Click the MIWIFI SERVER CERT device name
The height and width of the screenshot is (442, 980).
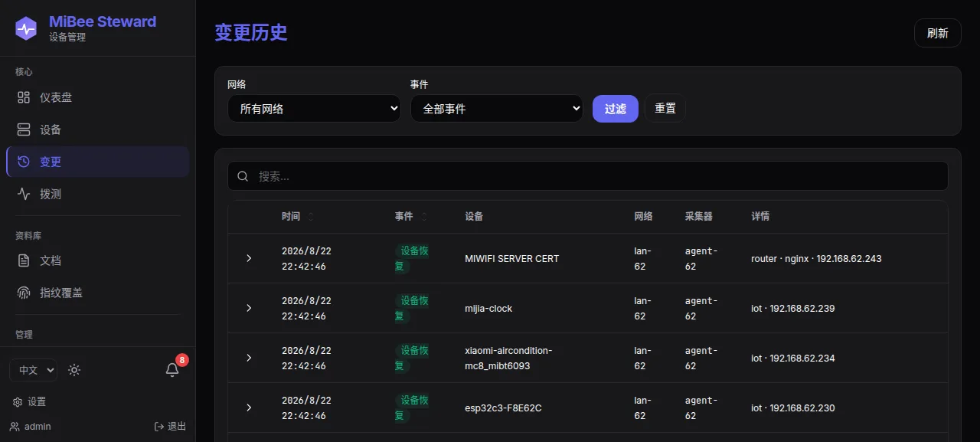coord(512,259)
